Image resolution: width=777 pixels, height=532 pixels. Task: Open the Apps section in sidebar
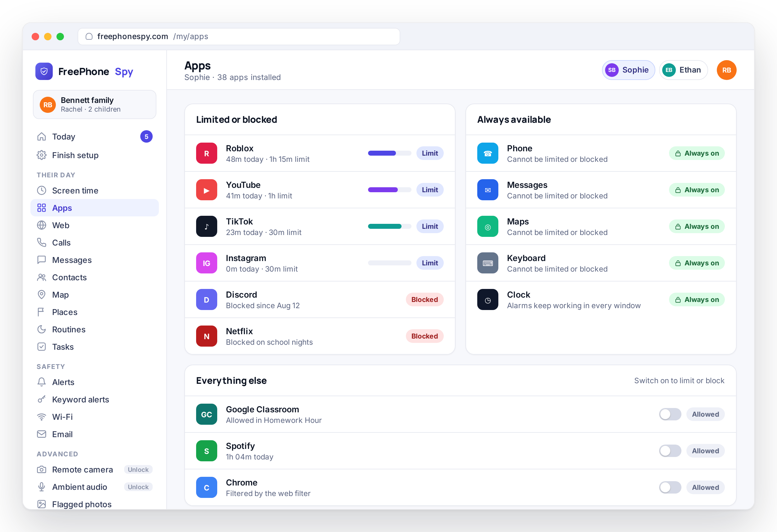[x=95, y=208]
